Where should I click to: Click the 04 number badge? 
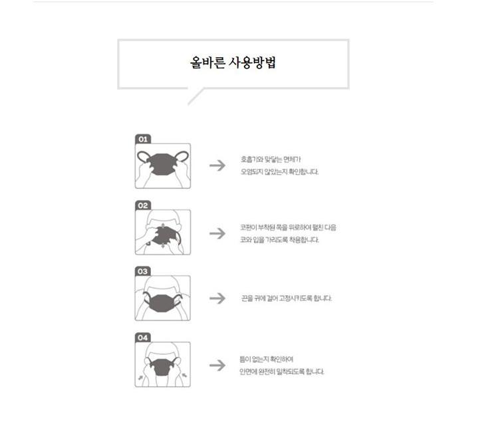click(143, 338)
